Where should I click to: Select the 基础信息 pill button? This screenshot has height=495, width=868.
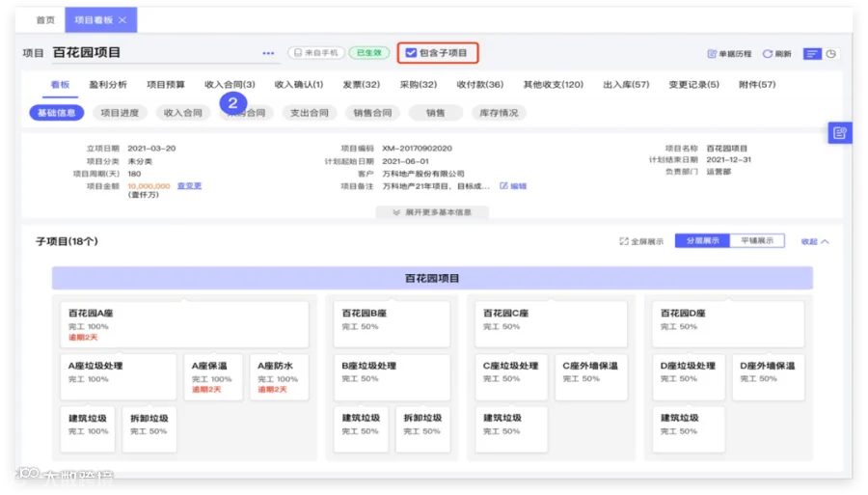(57, 113)
